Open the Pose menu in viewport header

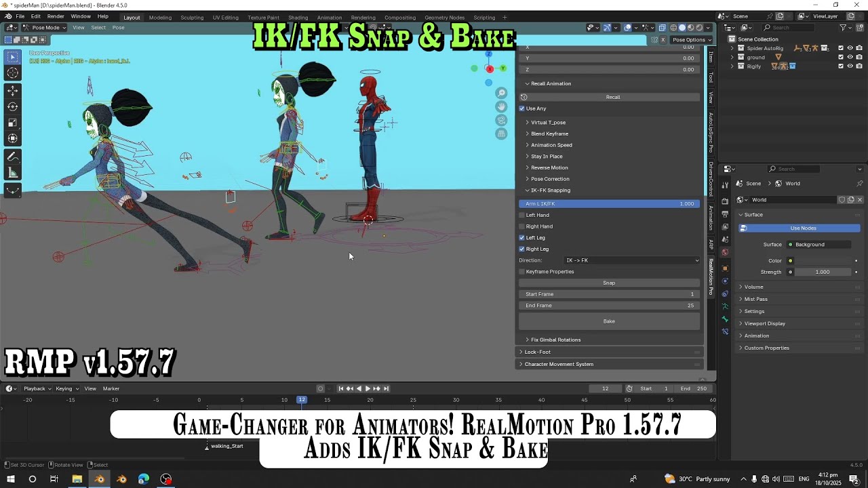point(118,28)
